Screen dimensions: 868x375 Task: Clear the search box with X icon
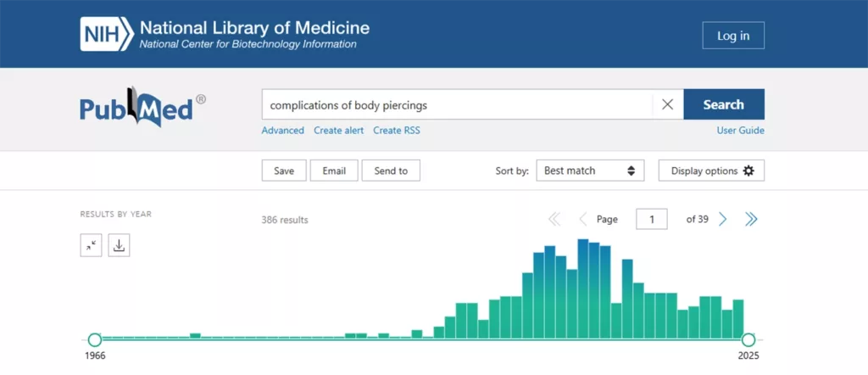click(667, 104)
